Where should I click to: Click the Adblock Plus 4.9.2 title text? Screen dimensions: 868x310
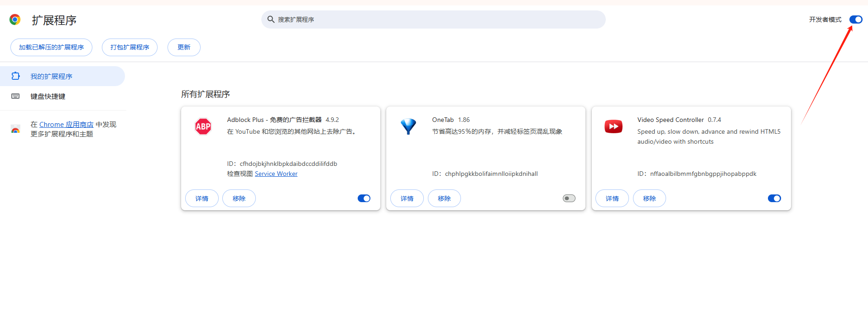tap(283, 120)
